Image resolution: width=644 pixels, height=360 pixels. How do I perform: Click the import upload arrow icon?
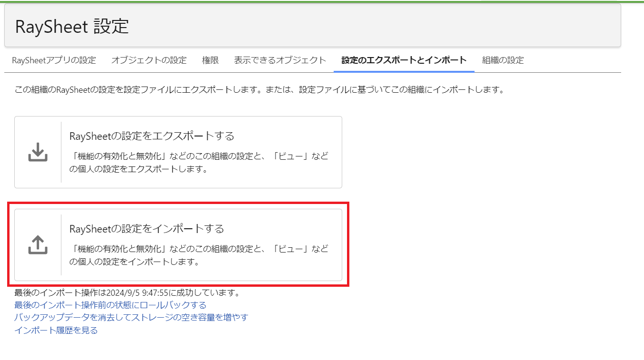pos(38,245)
